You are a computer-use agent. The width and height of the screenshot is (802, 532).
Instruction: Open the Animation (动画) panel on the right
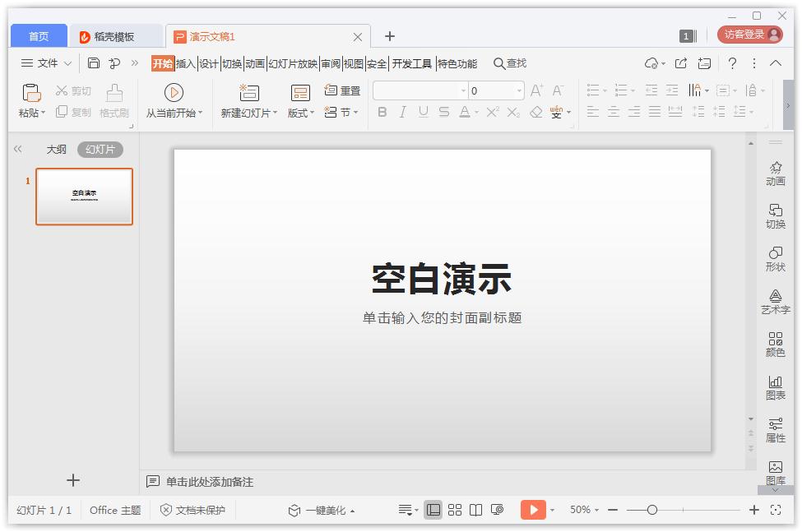click(x=775, y=174)
